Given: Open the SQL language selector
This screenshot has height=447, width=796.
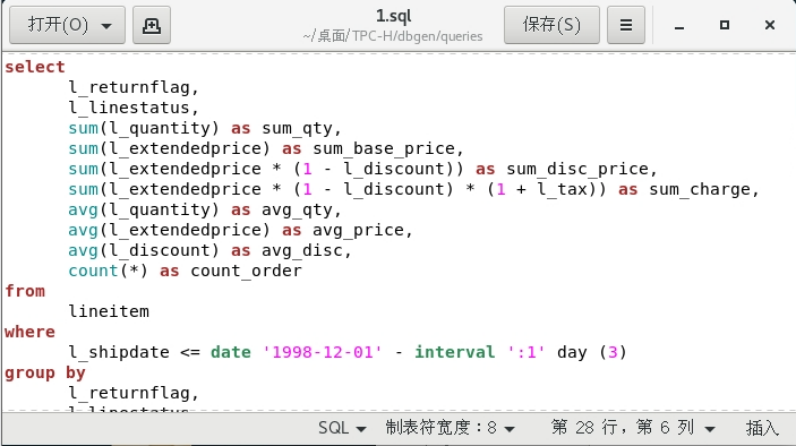Looking at the screenshot, I should coord(342,428).
